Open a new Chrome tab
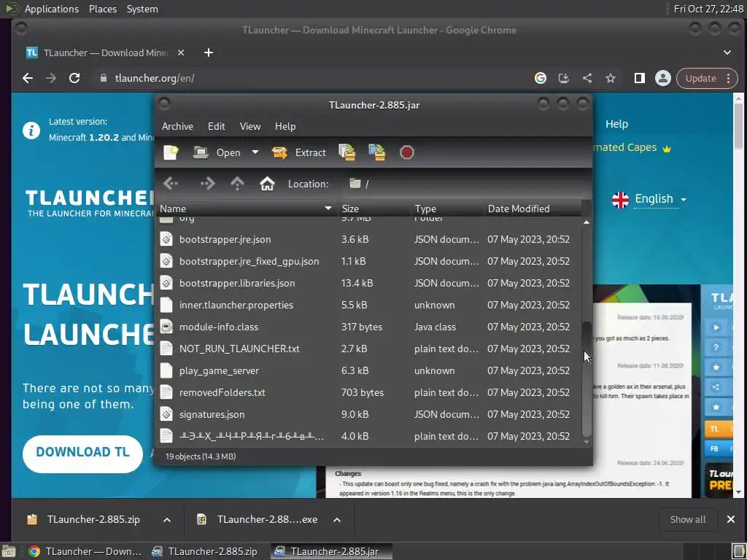The width and height of the screenshot is (747, 560). click(x=209, y=52)
